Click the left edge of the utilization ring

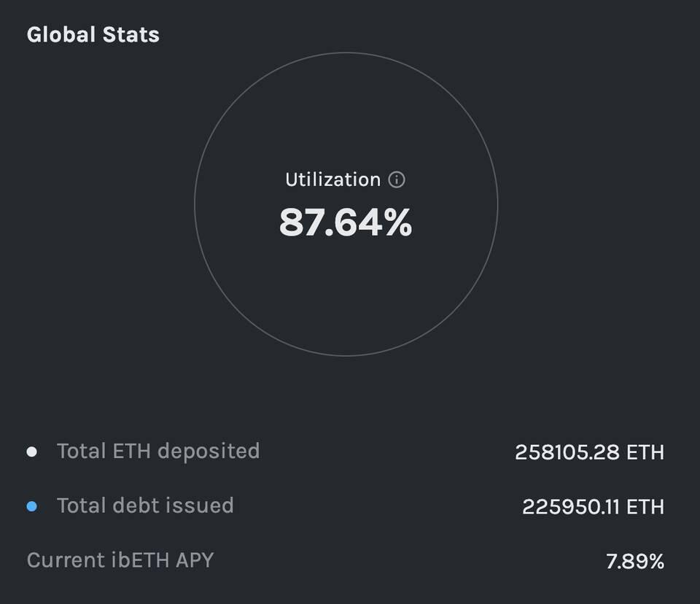coord(195,205)
